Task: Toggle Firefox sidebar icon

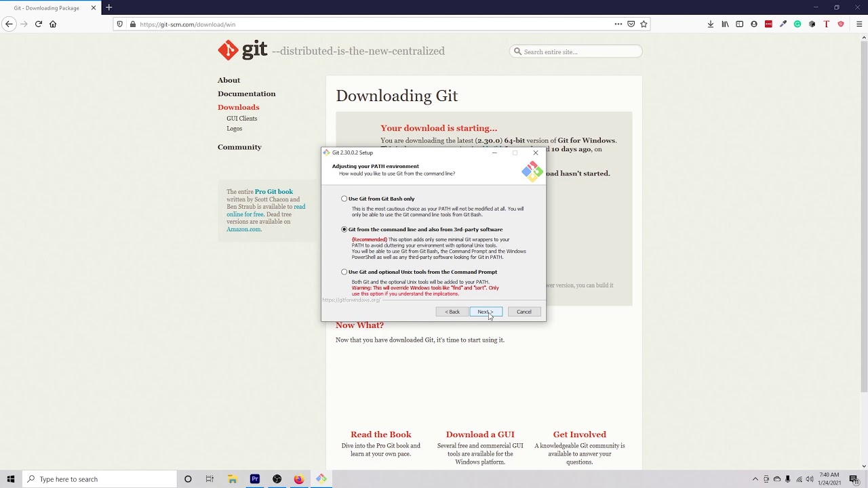Action: [x=739, y=24]
